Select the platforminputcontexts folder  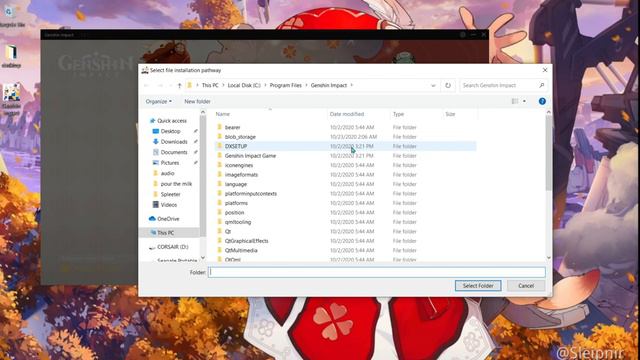coord(251,193)
